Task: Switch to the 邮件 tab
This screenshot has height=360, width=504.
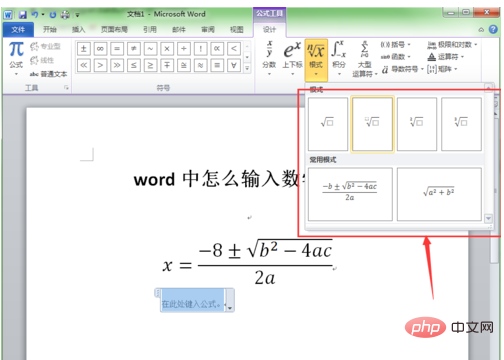Action: [179, 30]
